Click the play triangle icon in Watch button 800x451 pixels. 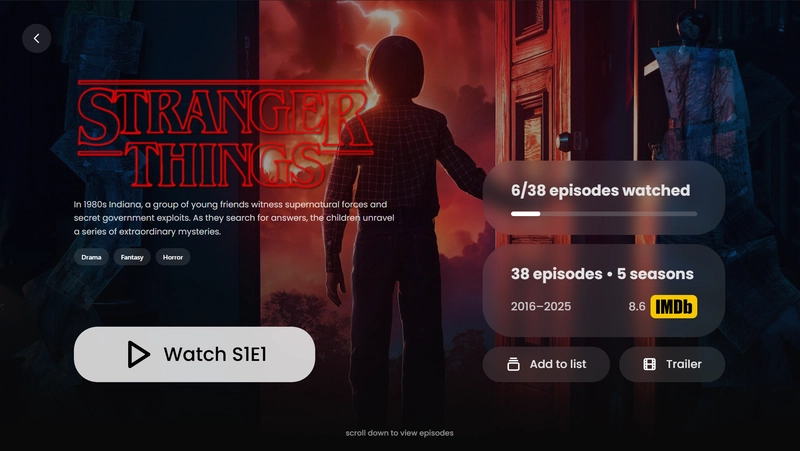click(138, 354)
